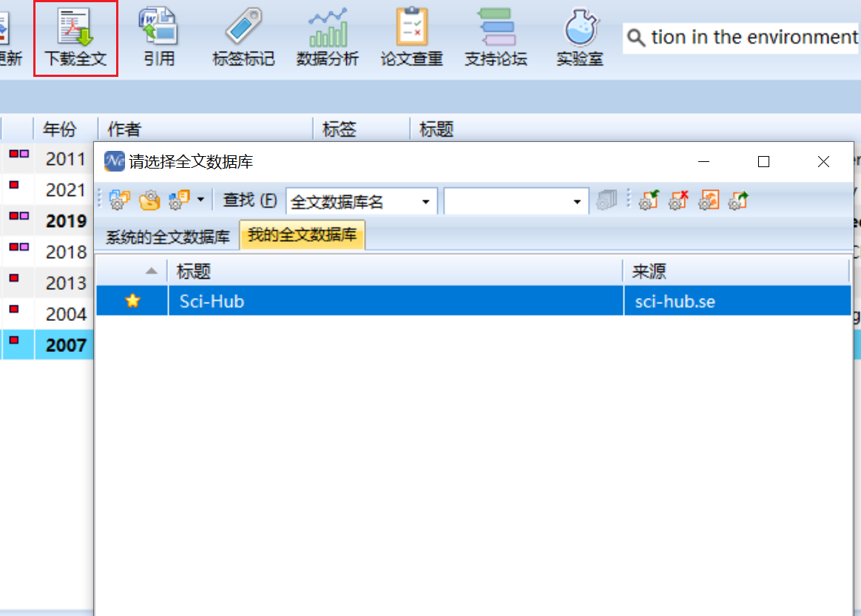The width and height of the screenshot is (861, 616).
Task: Select the Sci-Hub database row
Action: (473, 301)
